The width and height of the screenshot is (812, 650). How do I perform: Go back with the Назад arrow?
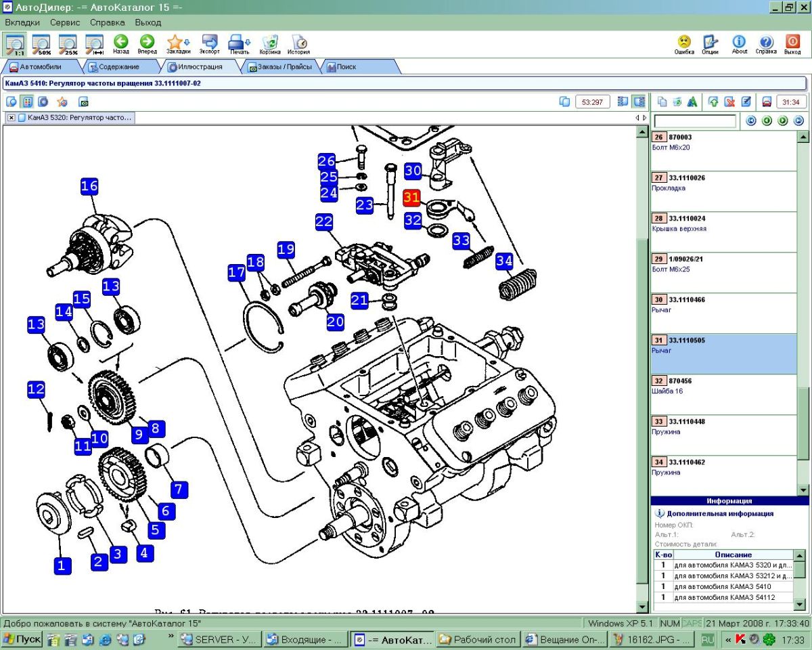click(121, 44)
